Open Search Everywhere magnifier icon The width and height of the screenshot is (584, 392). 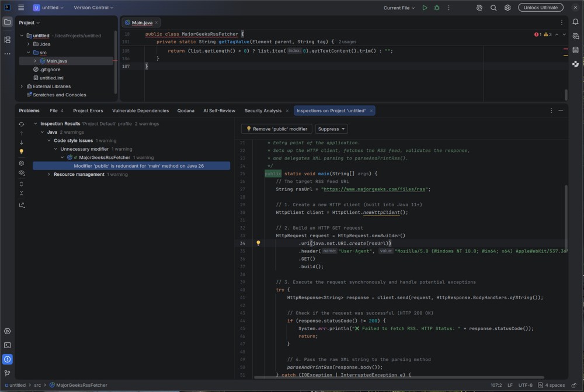tap(493, 8)
